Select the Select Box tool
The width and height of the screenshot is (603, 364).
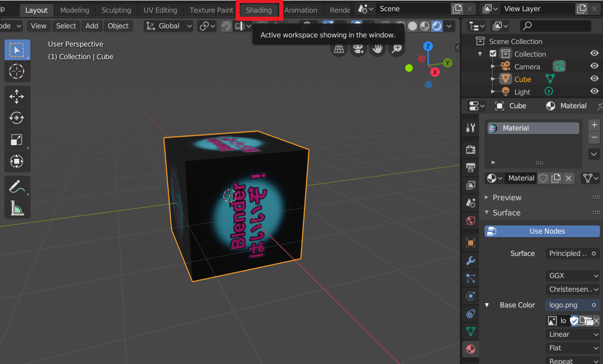click(x=17, y=50)
